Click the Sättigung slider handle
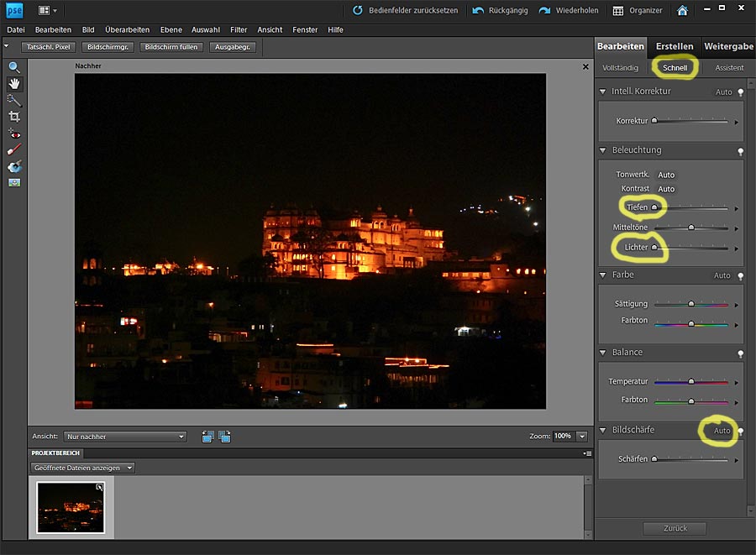This screenshot has height=555, width=756. pyautogui.click(x=691, y=304)
